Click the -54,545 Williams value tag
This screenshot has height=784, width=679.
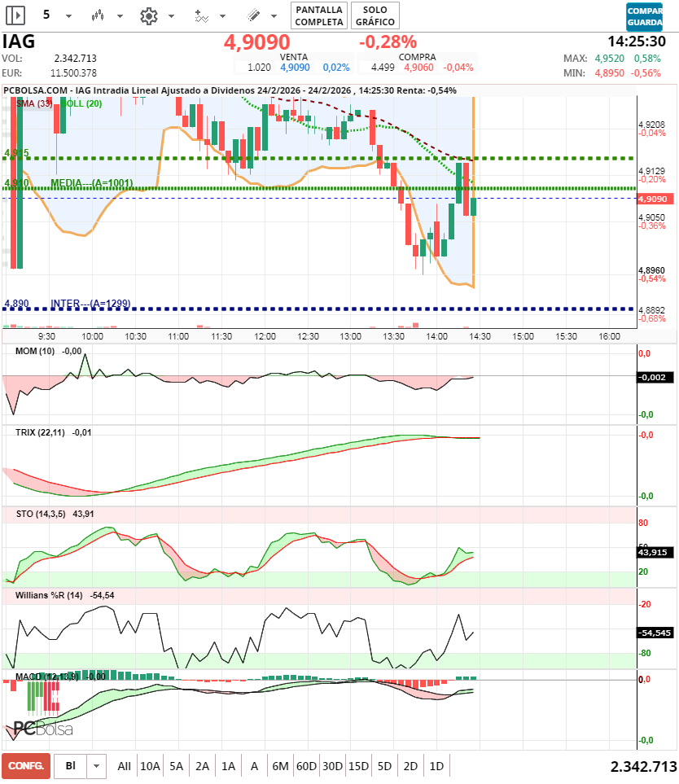[x=655, y=633]
